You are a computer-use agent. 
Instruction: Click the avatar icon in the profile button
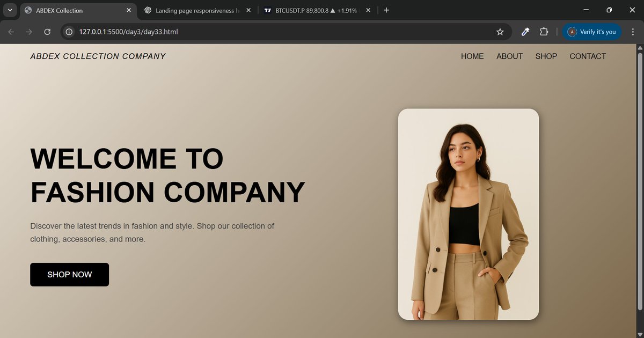(572, 32)
